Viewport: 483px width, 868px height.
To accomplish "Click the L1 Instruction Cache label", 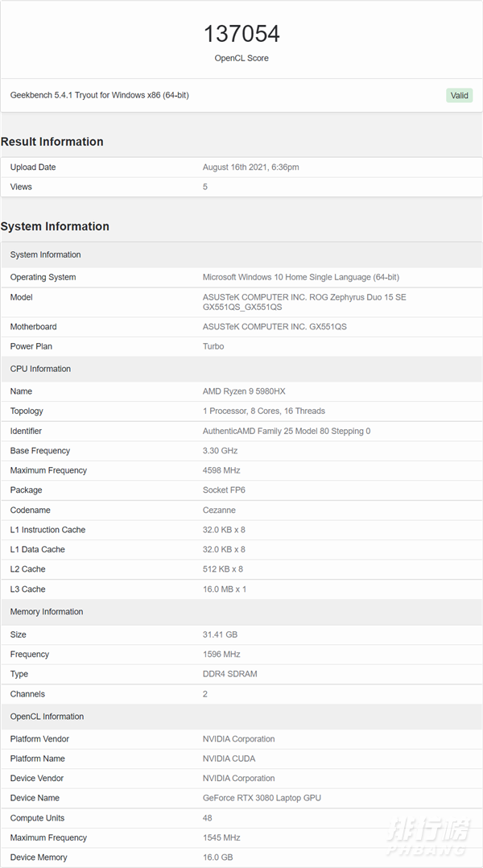I will pyautogui.click(x=47, y=530).
